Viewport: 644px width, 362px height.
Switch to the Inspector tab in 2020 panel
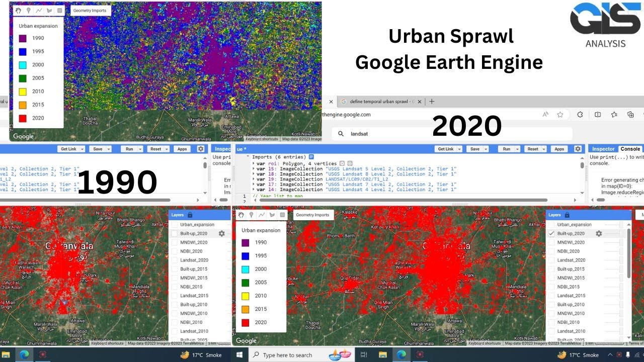[603, 149]
